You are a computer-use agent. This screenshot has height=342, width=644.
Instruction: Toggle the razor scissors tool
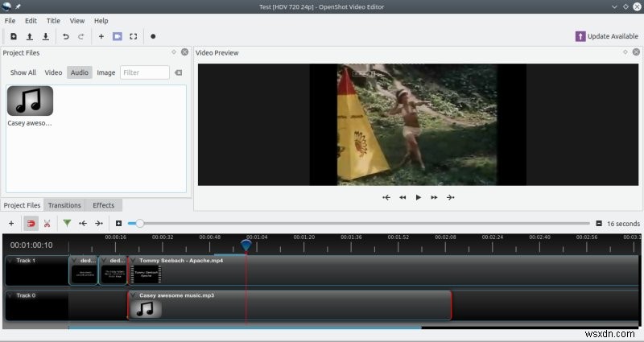pyautogui.click(x=47, y=224)
